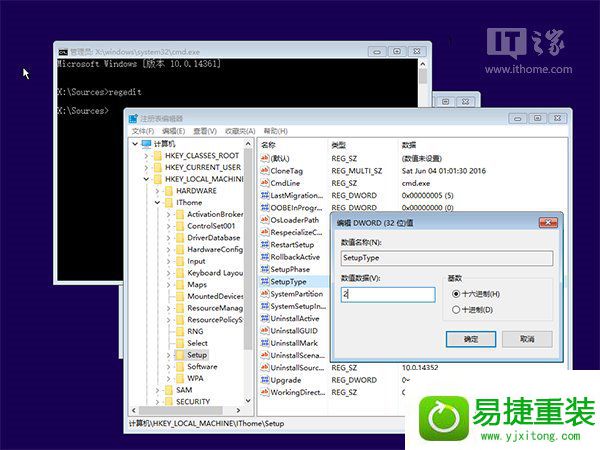Expand the ActivationBroker key arrow
The image size is (600, 450).
point(168,215)
